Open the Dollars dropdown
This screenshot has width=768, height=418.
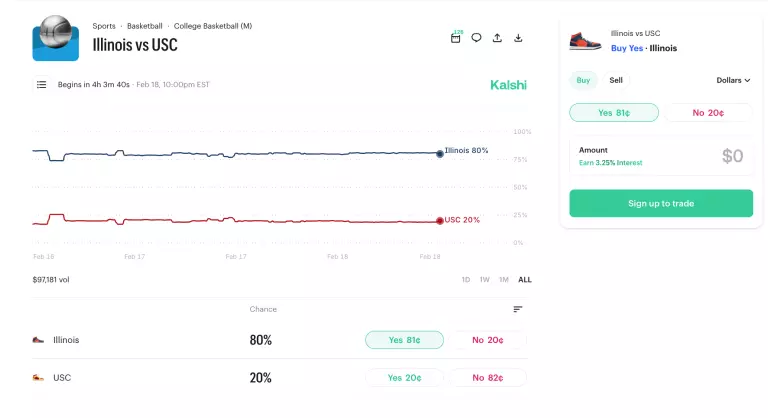point(733,80)
